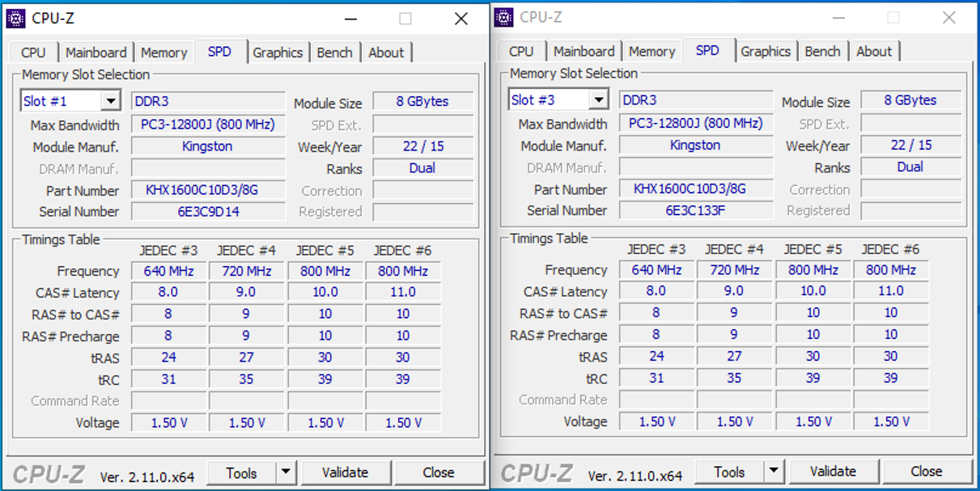980x491 pixels.
Task: Click the Serial Number field 6E3C133F
Action: click(694, 210)
